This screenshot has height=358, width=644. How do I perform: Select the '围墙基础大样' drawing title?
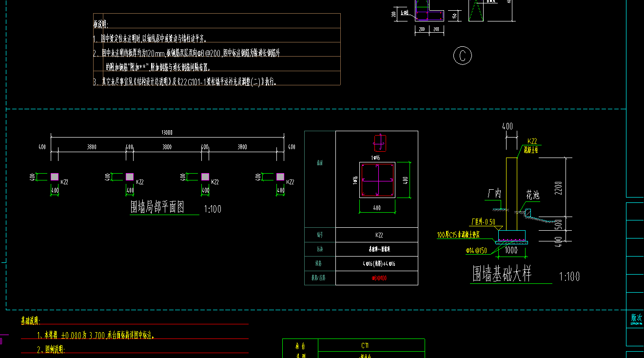[x=501, y=274]
